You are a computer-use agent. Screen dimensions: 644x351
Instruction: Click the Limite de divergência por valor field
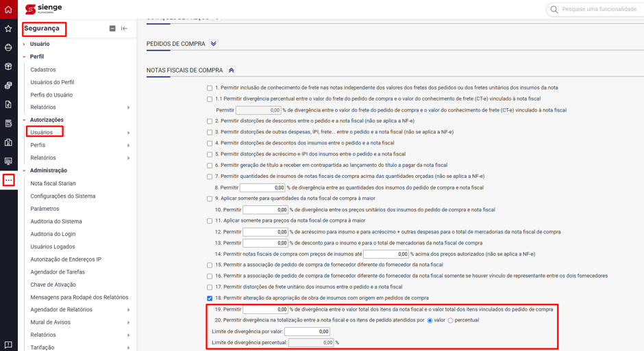tap(307, 331)
